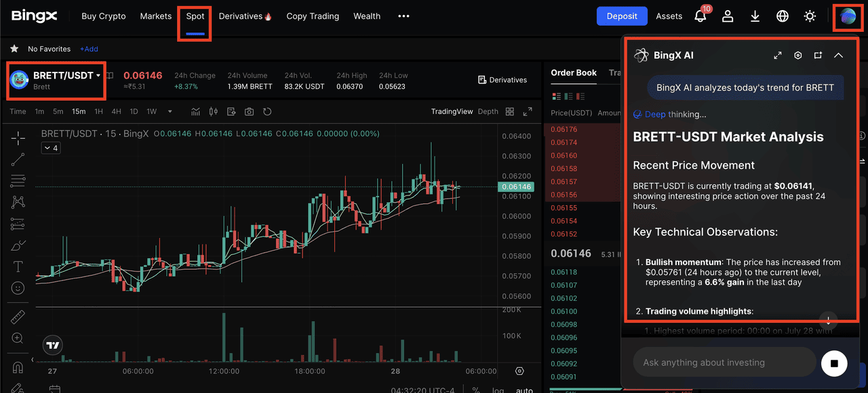Viewport: 868px width, 393px height.
Task: Open the Markets menu
Action: [x=156, y=16]
